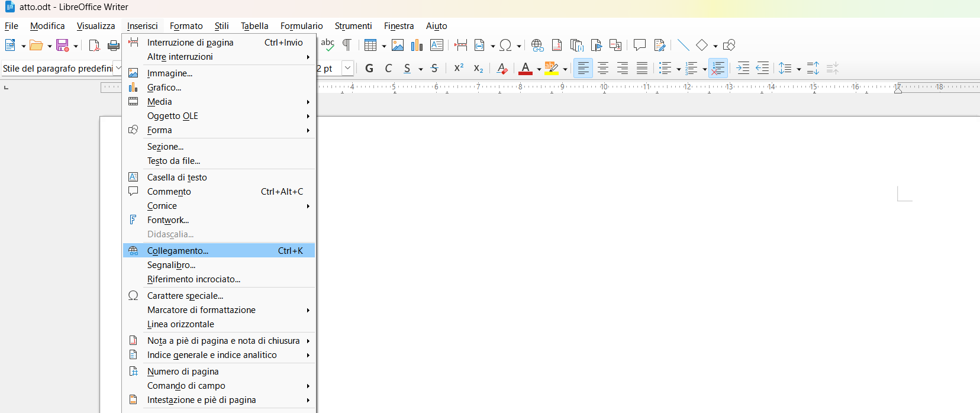Viewport: 980px width, 413px height.
Task: Select Segnalibro... in the Inserisci menu
Action: pyautogui.click(x=219, y=264)
